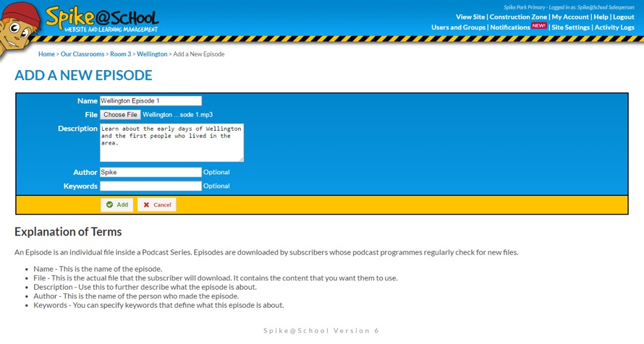Open My Account page
Screen dimensions: 644x344
(x=570, y=17)
